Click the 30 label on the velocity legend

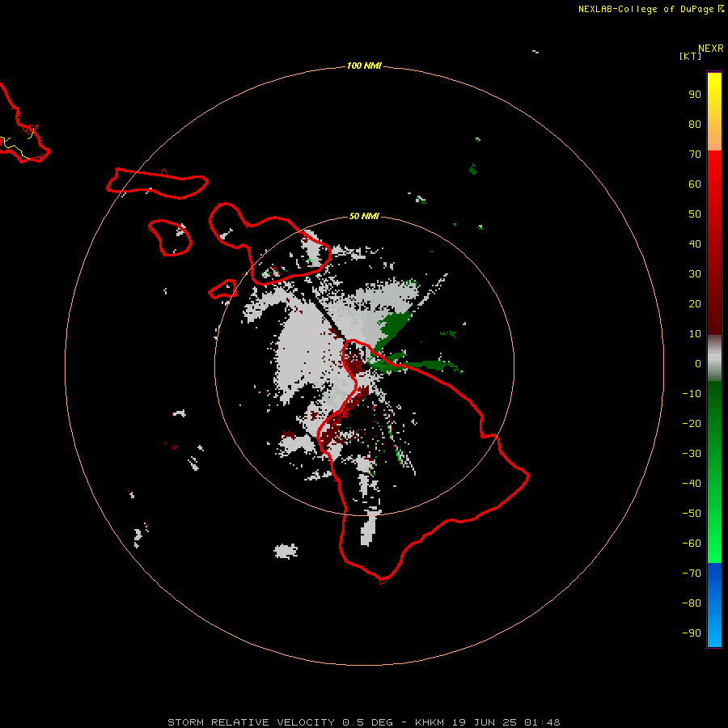pos(695,274)
